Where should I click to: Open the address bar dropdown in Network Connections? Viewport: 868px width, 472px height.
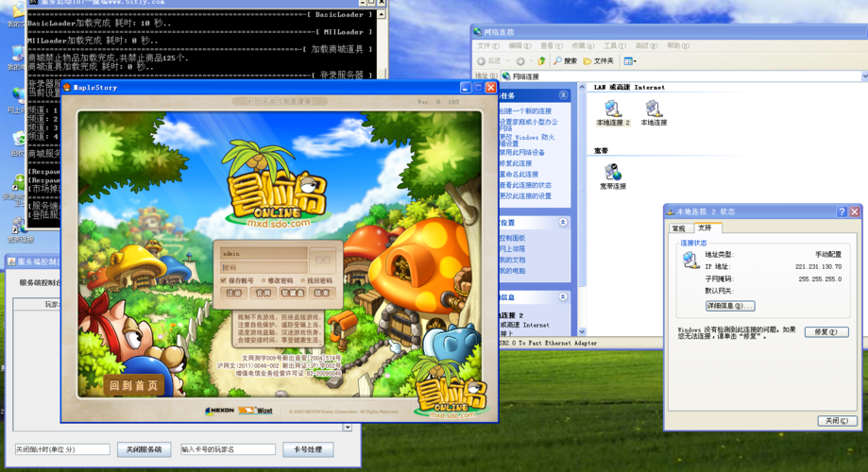coord(864,76)
